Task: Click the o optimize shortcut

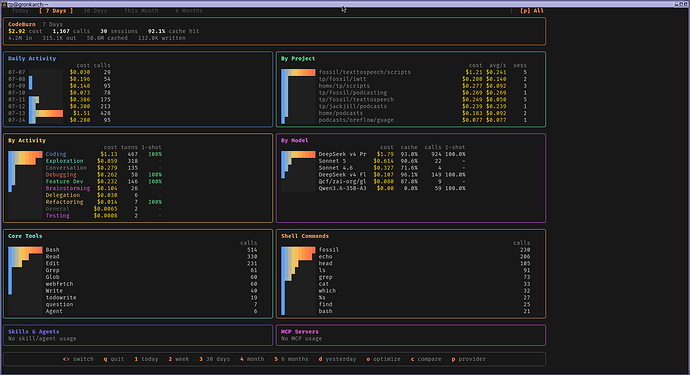Action: pos(383,359)
